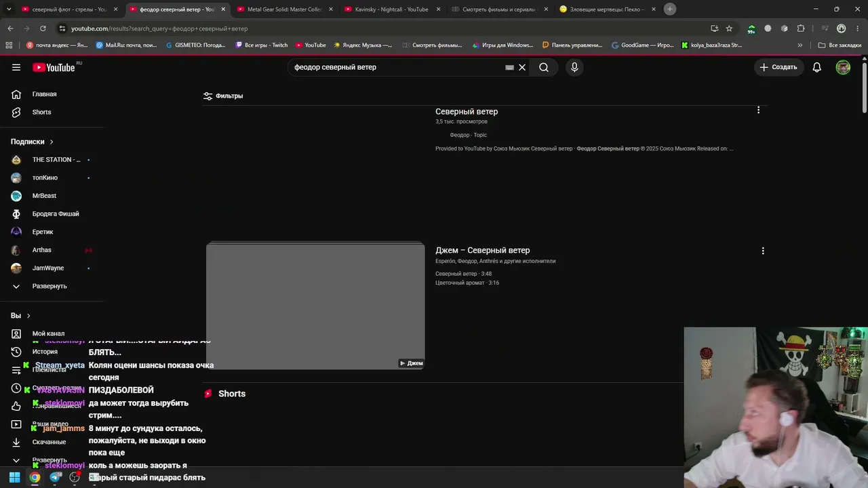Switch to 'Зловещие мертвецы' tab
868x488 pixels.
click(606, 9)
